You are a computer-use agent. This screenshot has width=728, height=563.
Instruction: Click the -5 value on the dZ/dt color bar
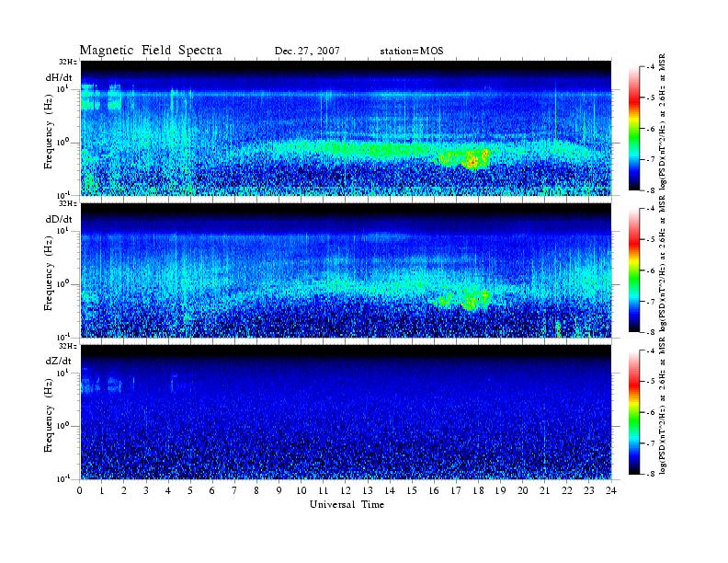[651, 381]
